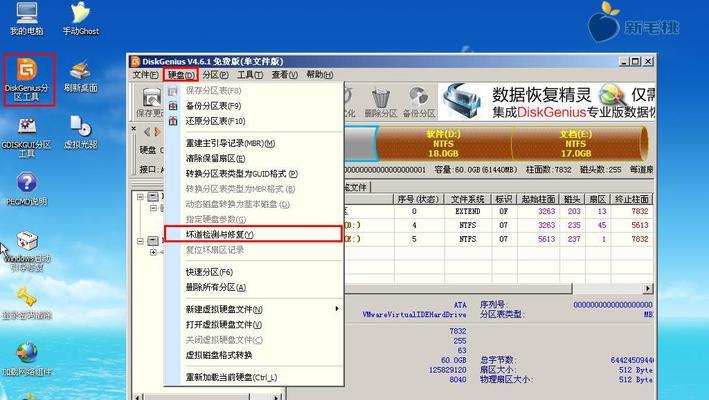Select the row with serial number 5
709x400 pixels.
pos(498,239)
